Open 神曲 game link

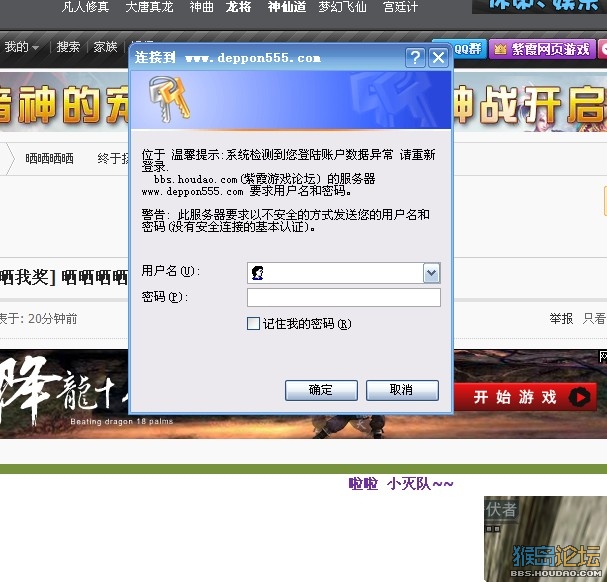pyautogui.click(x=201, y=7)
